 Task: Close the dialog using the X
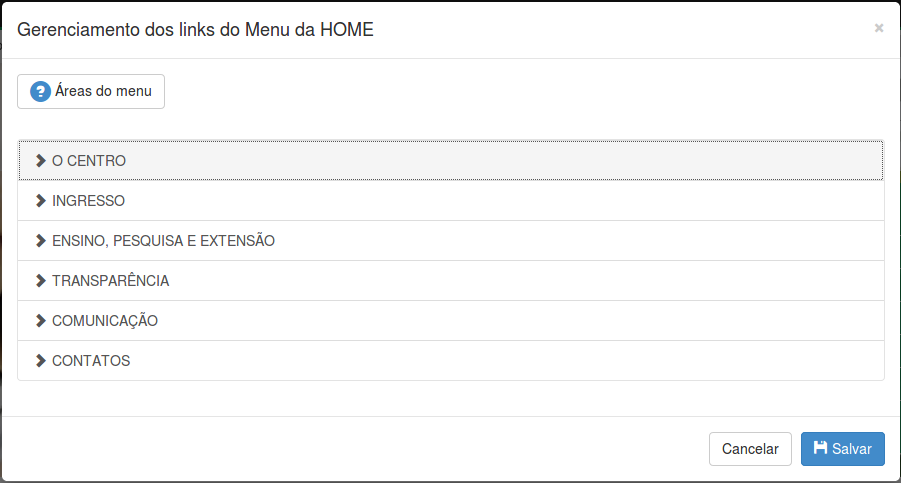pyautogui.click(x=879, y=28)
